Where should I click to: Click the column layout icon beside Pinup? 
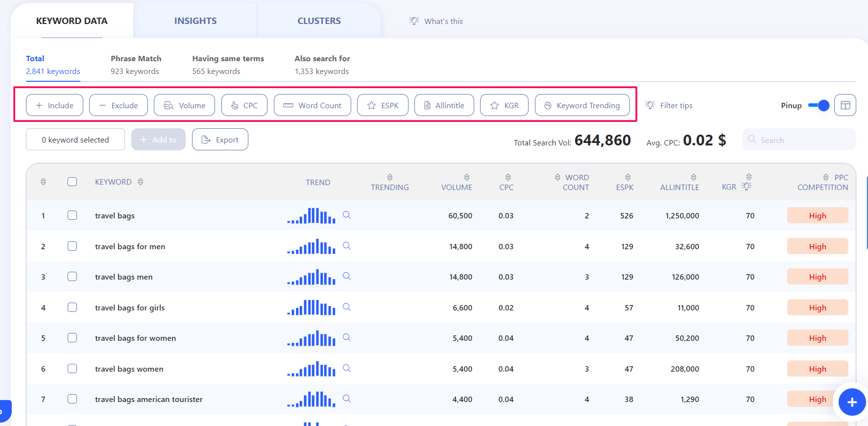845,105
